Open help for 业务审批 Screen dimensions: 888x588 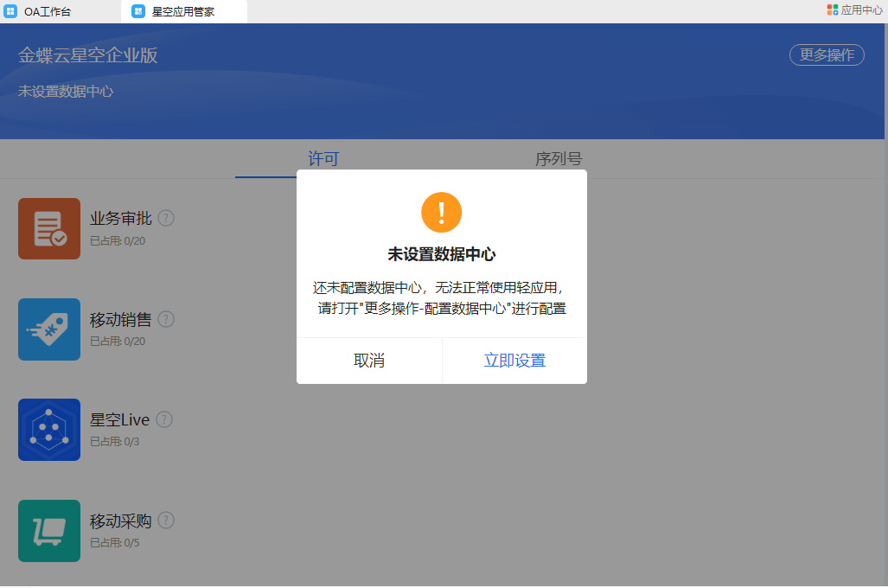166,218
